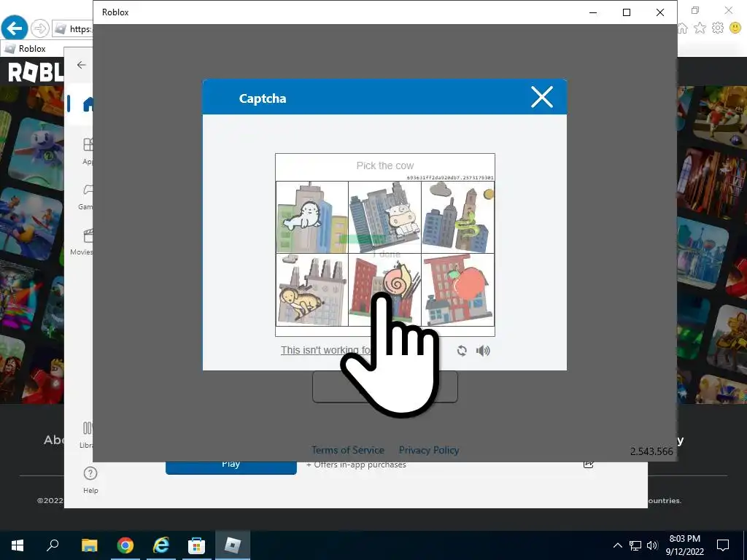Open volume control tray icon
747x560 pixels.
(652, 545)
